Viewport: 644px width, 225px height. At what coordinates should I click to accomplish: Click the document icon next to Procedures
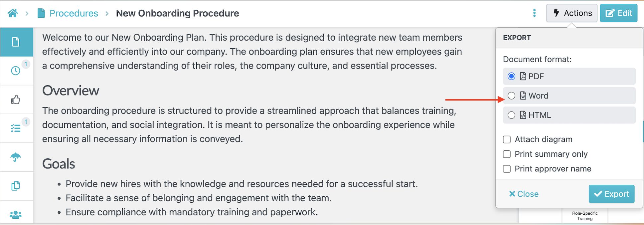41,12
